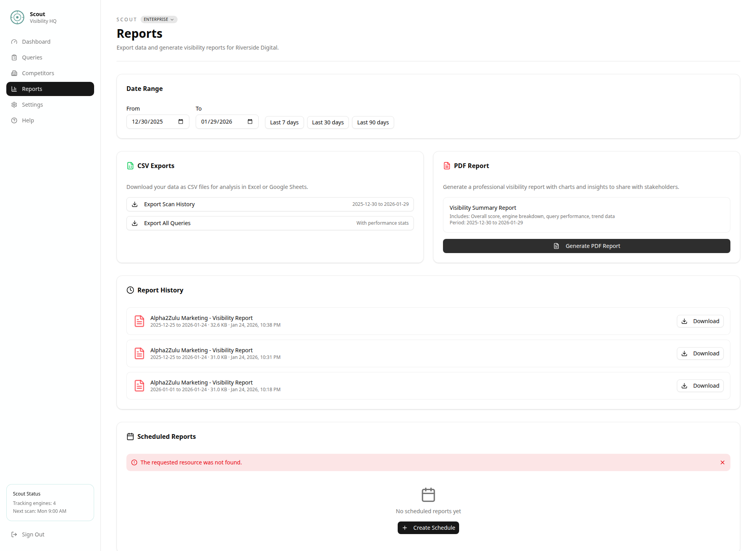This screenshot has height=551, width=756.
Task: Select the Queries sidebar icon
Action: 15,57
